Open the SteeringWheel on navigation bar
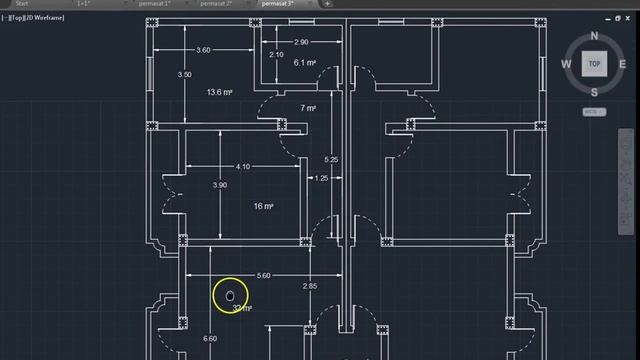This screenshot has height=360, width=640. [626, 142]
